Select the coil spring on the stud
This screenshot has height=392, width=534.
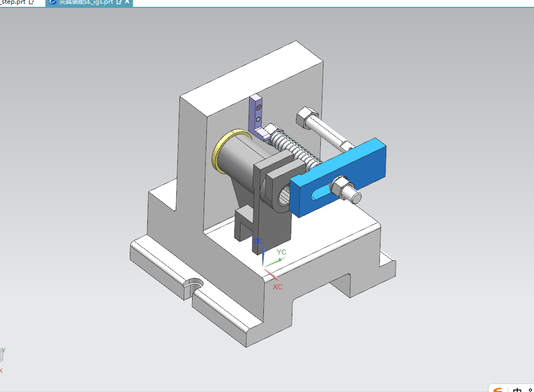click(x=295, y=148)
